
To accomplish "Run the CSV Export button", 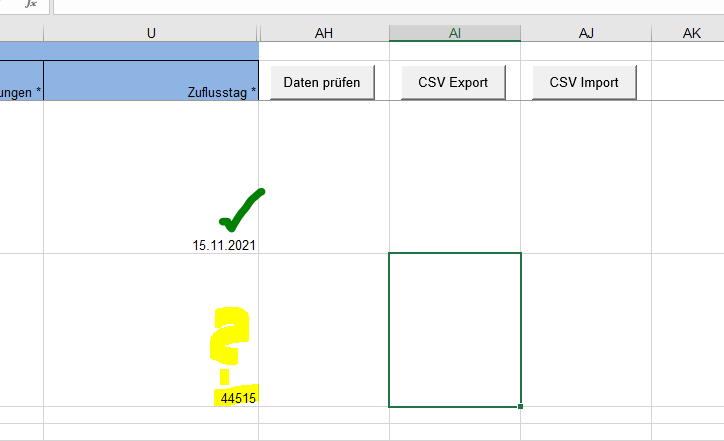I will pyautogui.click(x=453, y=82).
